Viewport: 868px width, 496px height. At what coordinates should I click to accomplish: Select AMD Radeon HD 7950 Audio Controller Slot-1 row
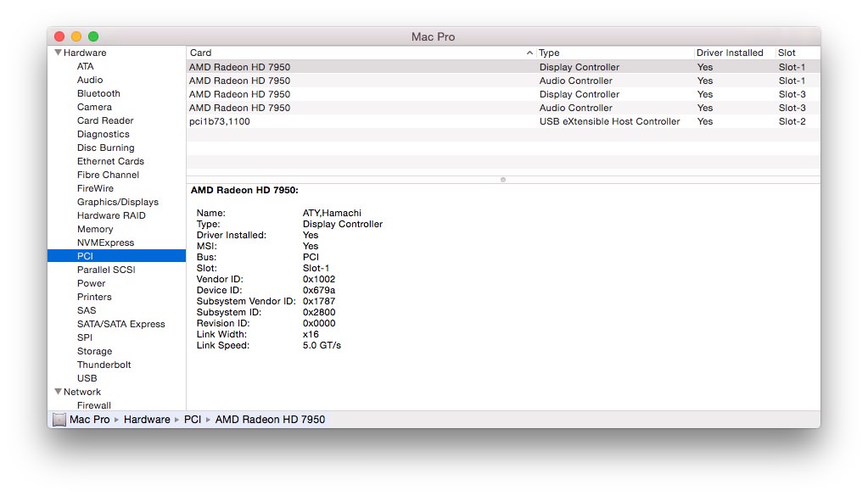503,81
